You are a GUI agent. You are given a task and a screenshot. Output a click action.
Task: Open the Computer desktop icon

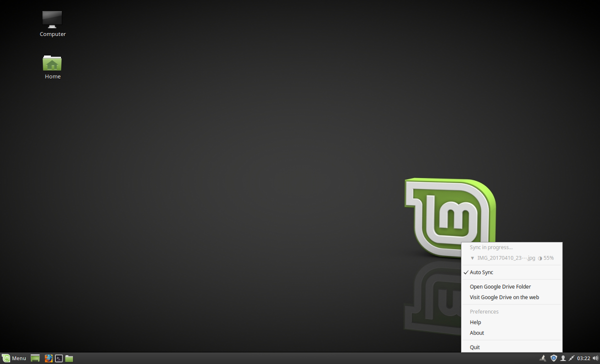pyautogui.click(x=52, y=24)
